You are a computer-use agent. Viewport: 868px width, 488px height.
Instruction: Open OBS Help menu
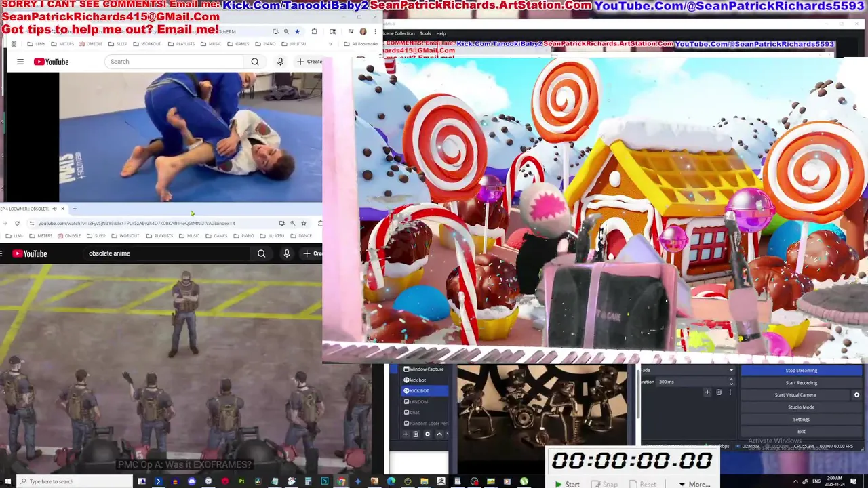pyautogui.click(x=441, y=33)
